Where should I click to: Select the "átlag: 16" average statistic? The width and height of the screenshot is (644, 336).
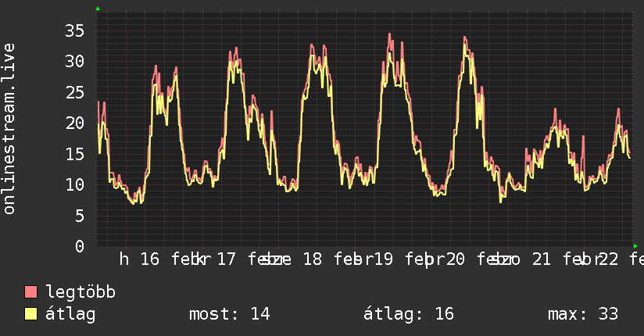click(x=409, y=314)
